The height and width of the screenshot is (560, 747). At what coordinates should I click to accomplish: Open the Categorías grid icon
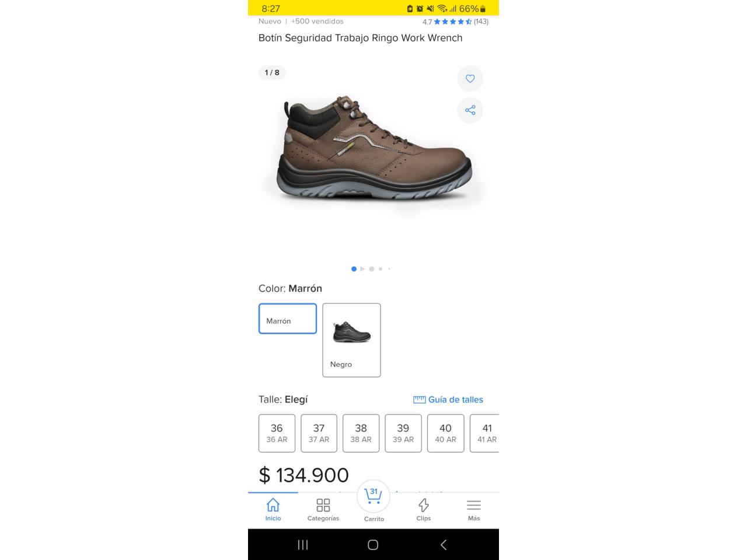point(323,509)
